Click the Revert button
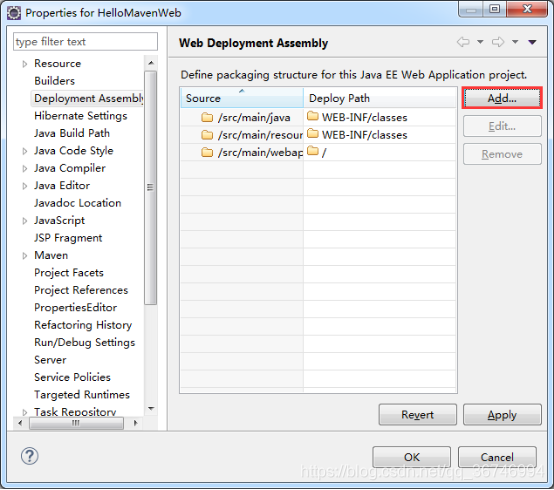The image size is (554, 490). pos(417,414)
